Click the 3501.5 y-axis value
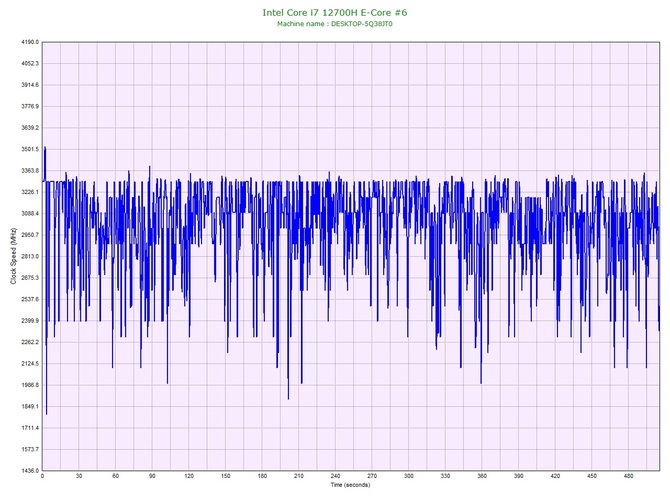The image size is (670, 502). click(x=30, y=149)
